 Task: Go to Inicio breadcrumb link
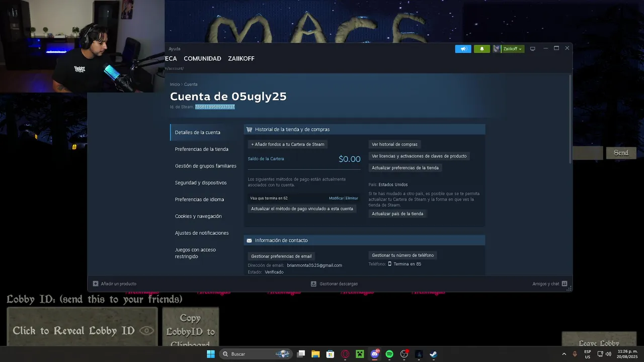pyautogui.click(x=175, y=84)
